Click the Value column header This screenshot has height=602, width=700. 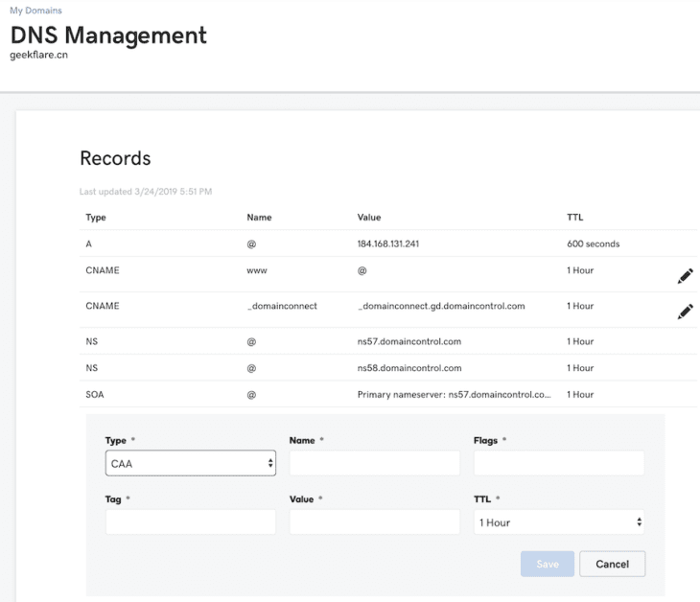(369, 218)
